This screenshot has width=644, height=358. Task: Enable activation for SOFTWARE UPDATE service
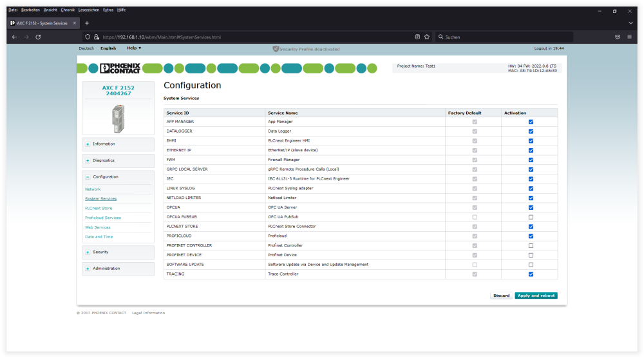click(x=531, y=265)
